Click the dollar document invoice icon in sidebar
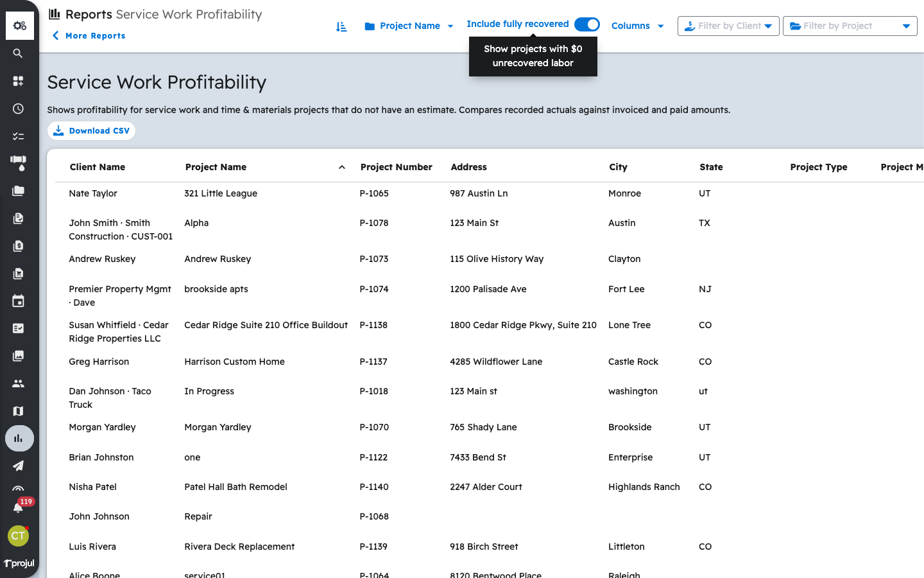This screenshot has width=924, height=578. click(18, 246)
